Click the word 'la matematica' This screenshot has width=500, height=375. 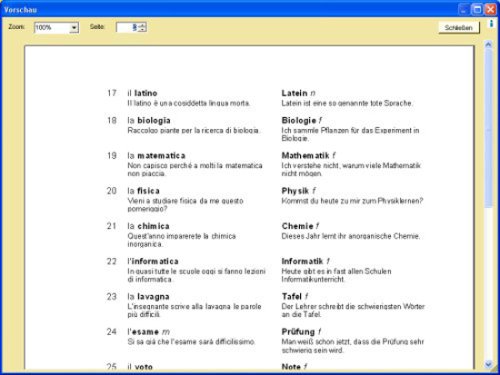[x=156, y=156]
